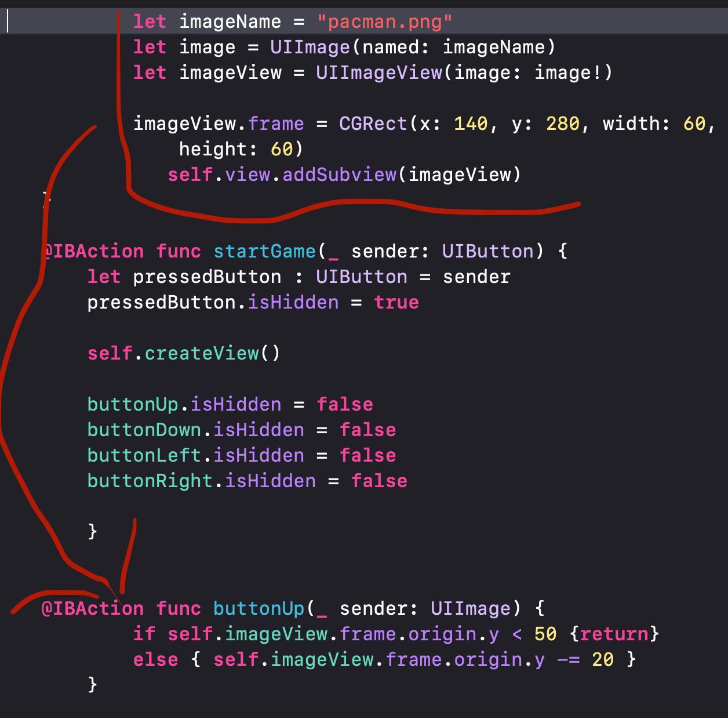Click the "pacman.png" string literal
Image resolution: width=728 pixels, height=718 pixels.
384,22
